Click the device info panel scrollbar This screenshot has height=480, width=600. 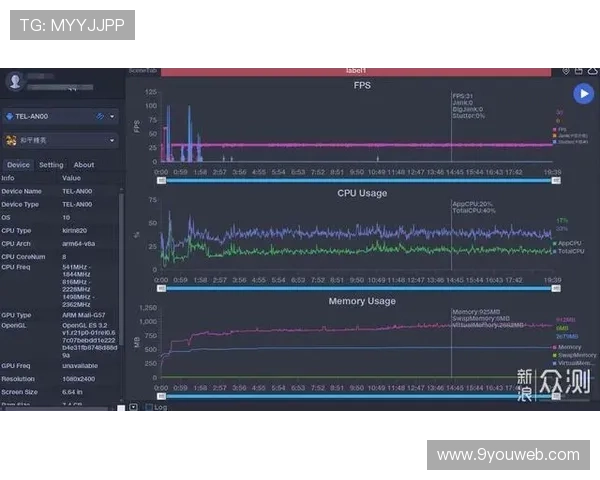pyautogui.click(x=123, y=290)
